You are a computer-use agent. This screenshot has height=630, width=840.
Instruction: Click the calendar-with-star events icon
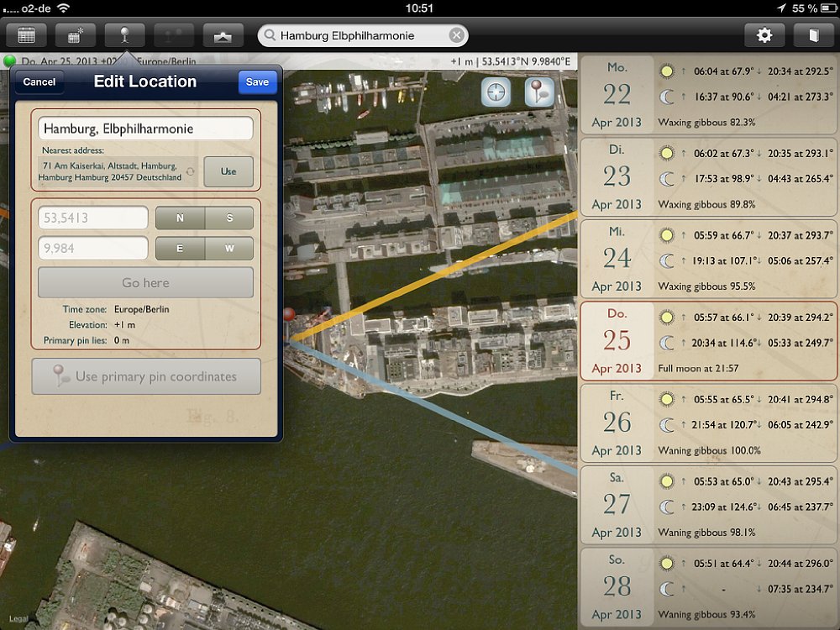click(x=76, y=35)
